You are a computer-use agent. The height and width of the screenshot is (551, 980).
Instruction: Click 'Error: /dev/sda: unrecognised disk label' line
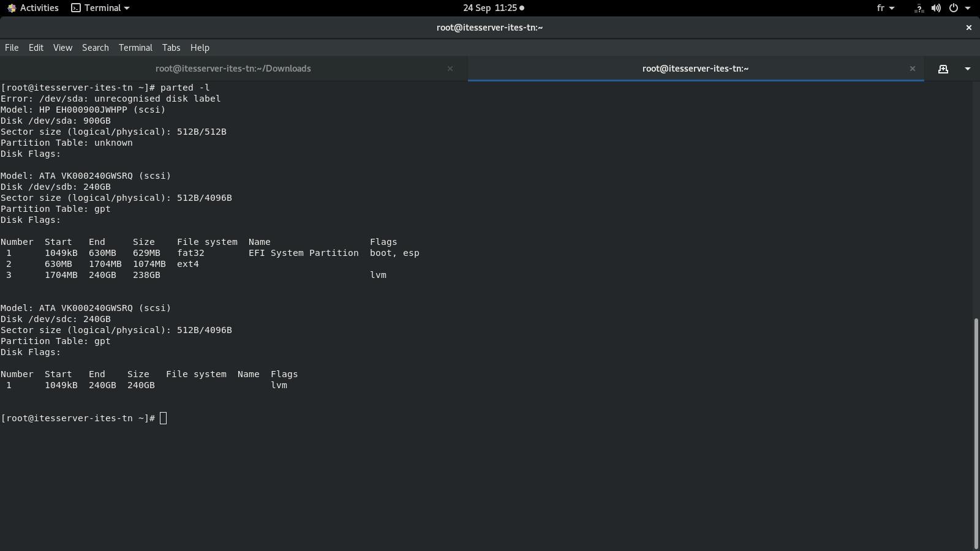[x=111, y=99]
